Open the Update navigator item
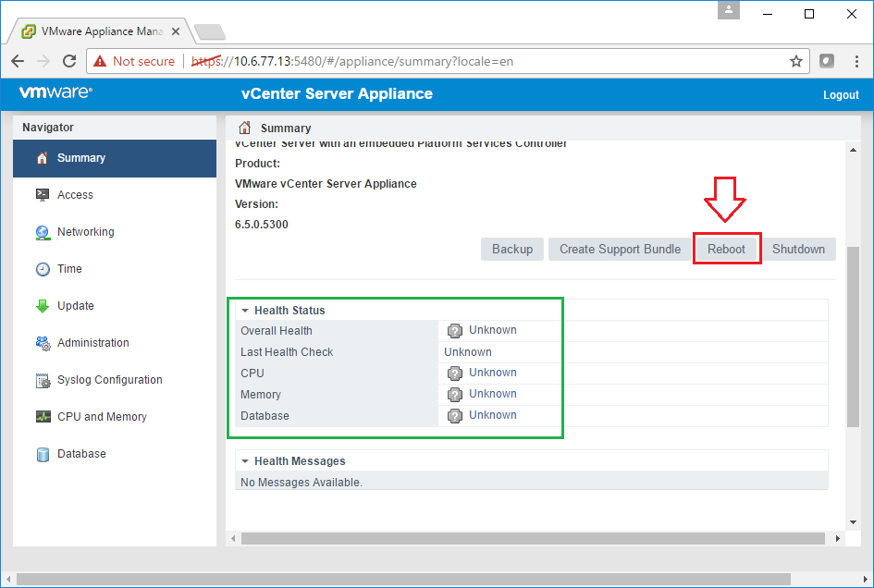This screenshot has width=874, height=588. click(115, 306)
